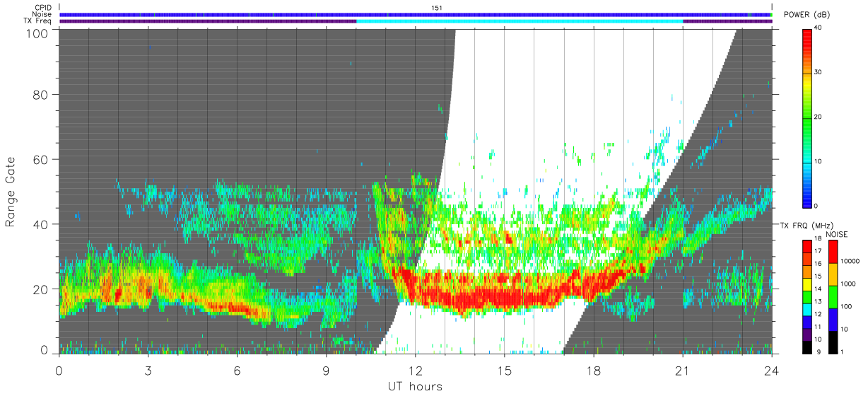Image resolution: width=868 pixels, height=401 pixels.
Task: Click the green 100 noise swatch
Action: pos(833,296)
